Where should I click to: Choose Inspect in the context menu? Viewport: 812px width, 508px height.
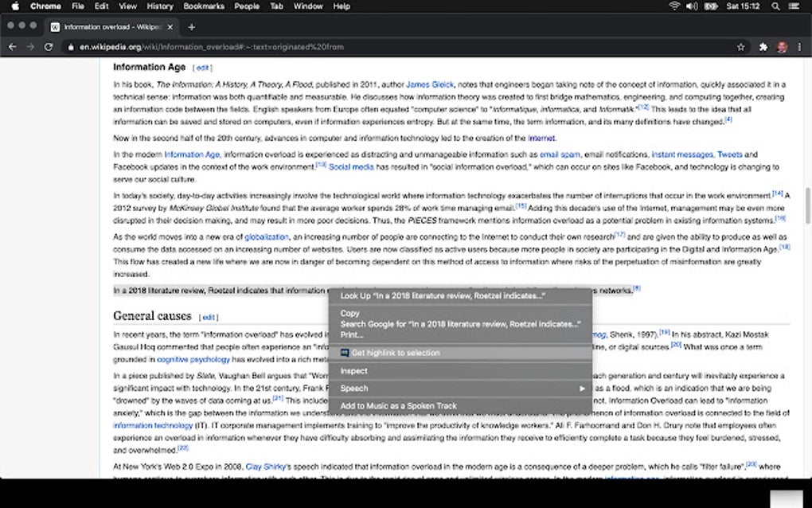(460, 371)
